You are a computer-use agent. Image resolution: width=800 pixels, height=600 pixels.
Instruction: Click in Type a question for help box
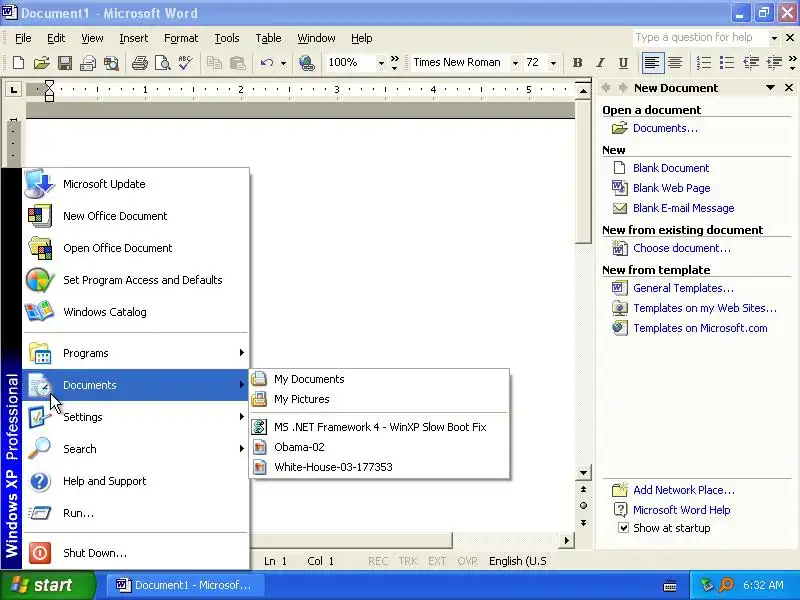700,38
